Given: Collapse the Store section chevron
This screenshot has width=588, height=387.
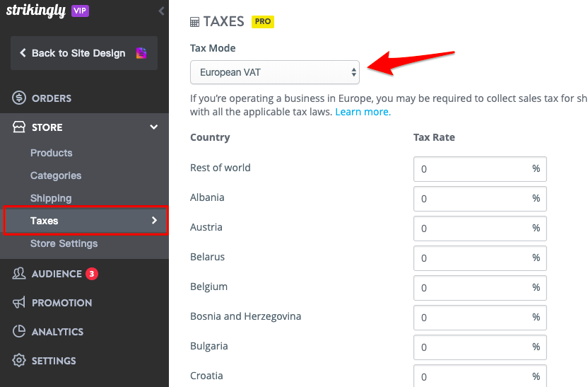Looking at the screenshot, I should click(x=154, y=127).
